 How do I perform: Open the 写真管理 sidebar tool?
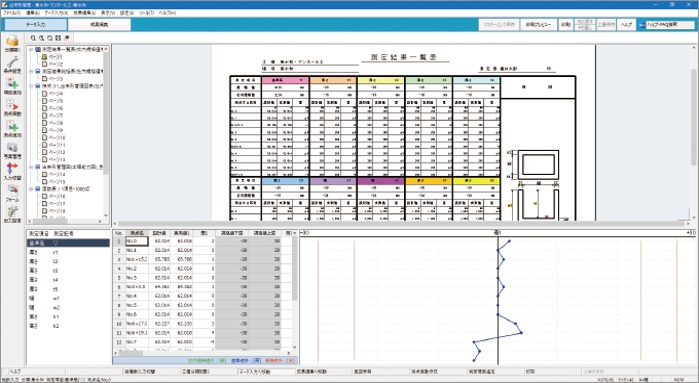pyautogui.click(x=12, y=150)
